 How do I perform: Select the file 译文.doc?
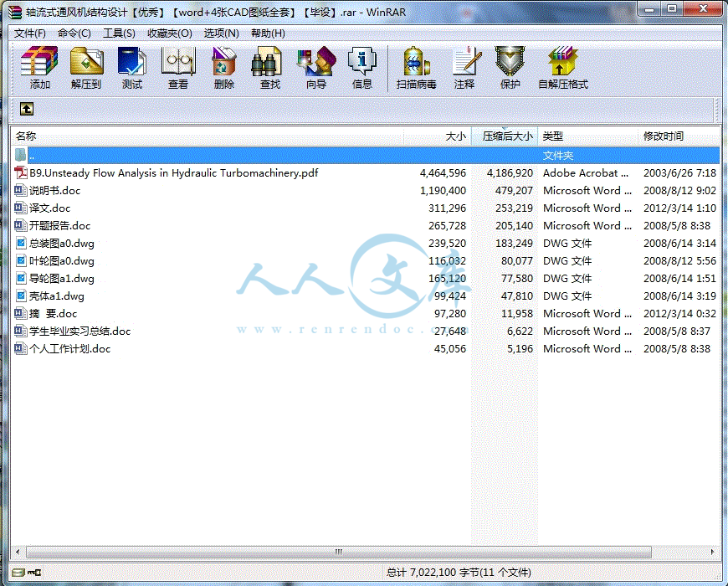coord(49,208)
